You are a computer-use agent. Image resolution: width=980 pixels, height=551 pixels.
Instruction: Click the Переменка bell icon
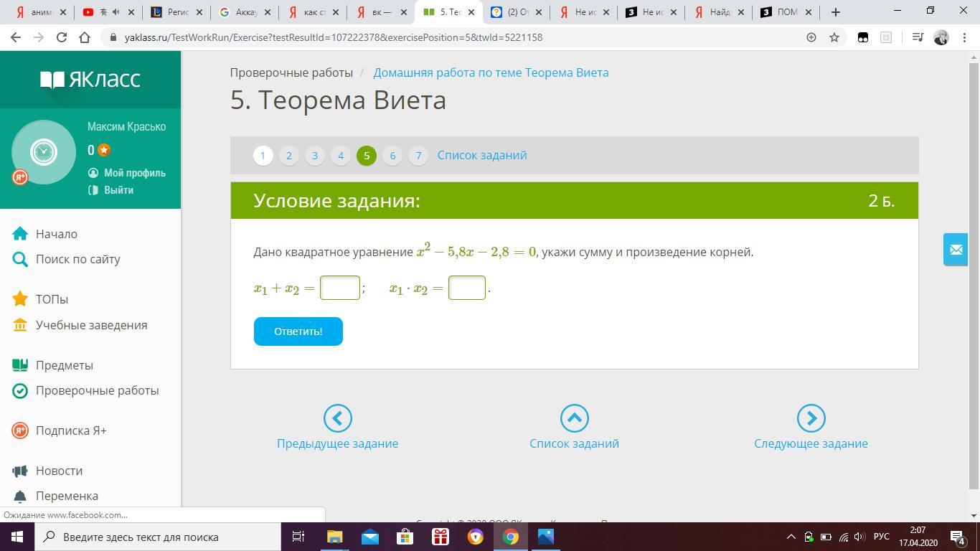pos(20,496)
